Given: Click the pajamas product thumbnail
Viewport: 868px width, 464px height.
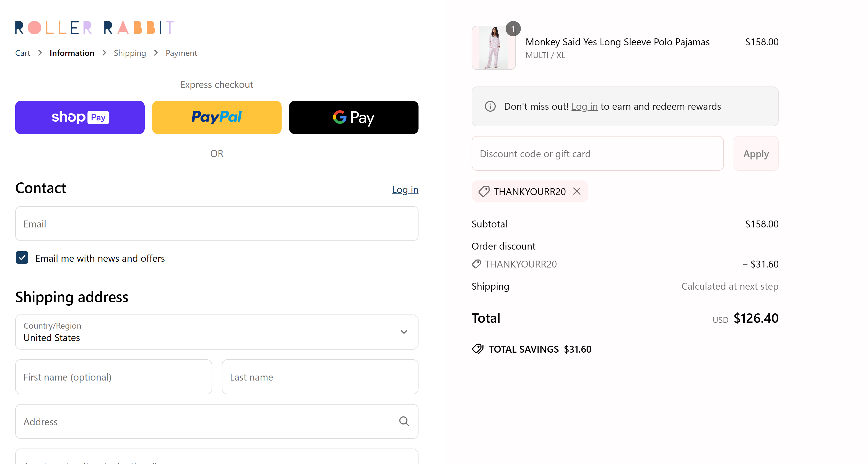Looking at the screenshot, I should (x=493, y=48).
